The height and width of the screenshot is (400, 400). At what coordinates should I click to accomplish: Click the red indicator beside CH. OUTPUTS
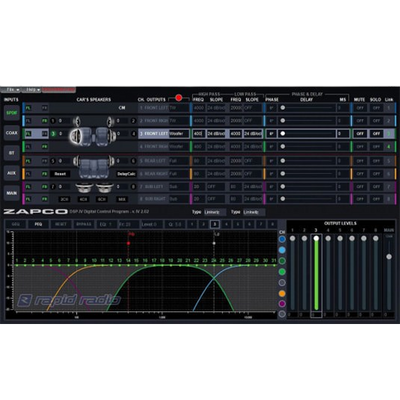pyautogui.click(x=179, y=98)
